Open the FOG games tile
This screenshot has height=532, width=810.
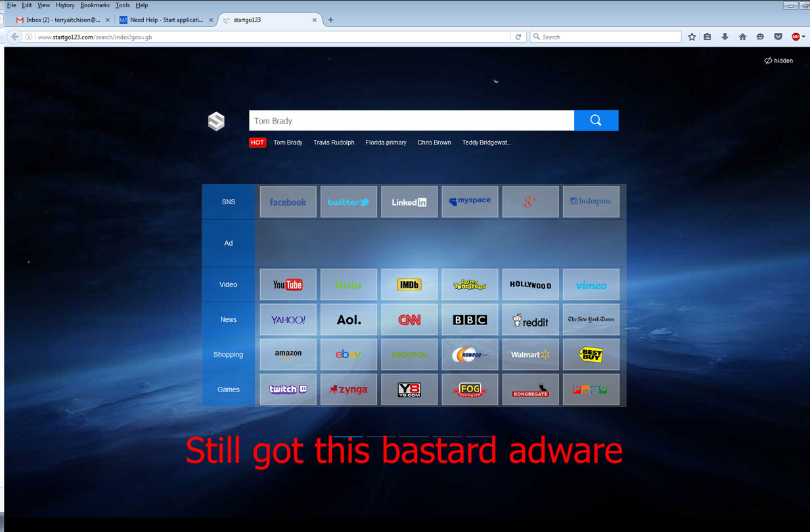(470, 389)
